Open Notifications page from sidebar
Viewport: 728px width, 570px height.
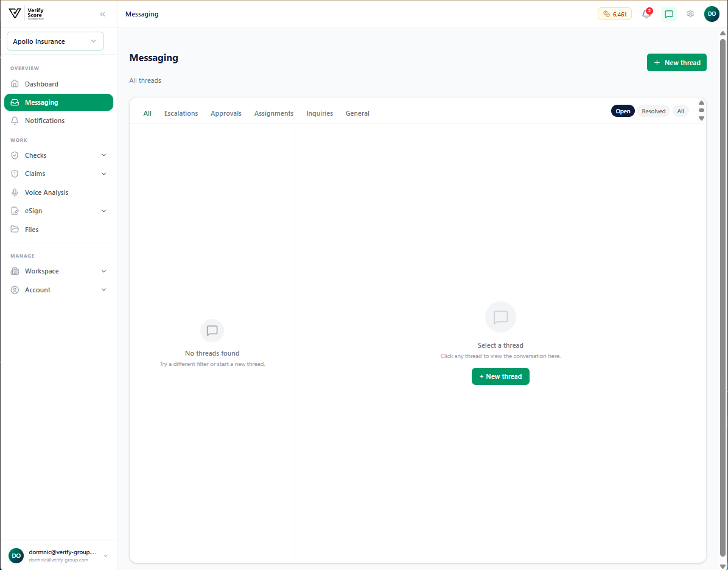[x=58, y=121]
